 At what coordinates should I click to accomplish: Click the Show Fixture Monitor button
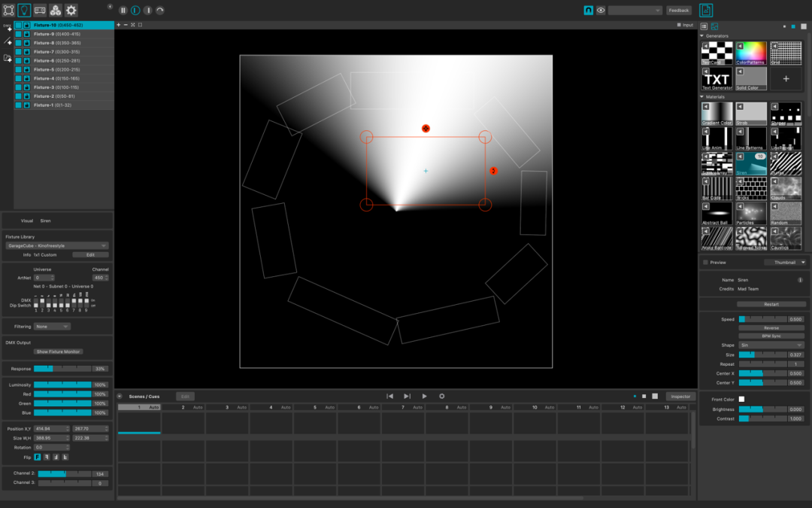click(x=59, y=351)
